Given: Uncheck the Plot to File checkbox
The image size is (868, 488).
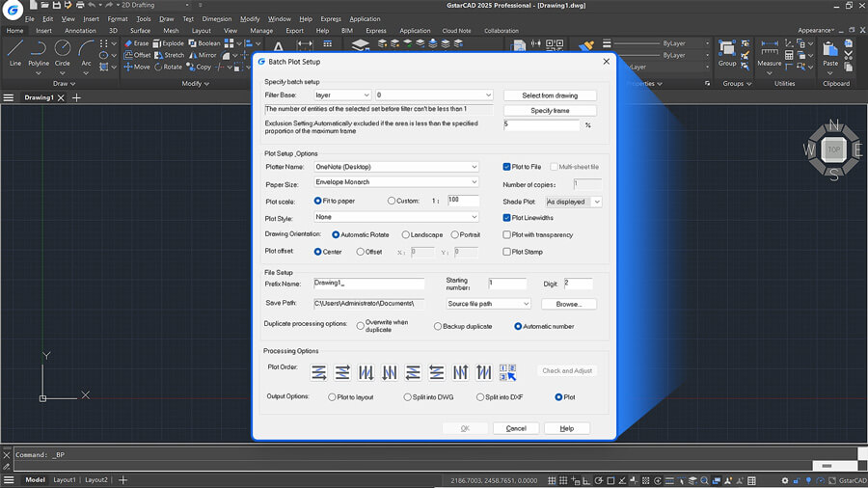Looking at the screenshot, I should coord(506,167).
